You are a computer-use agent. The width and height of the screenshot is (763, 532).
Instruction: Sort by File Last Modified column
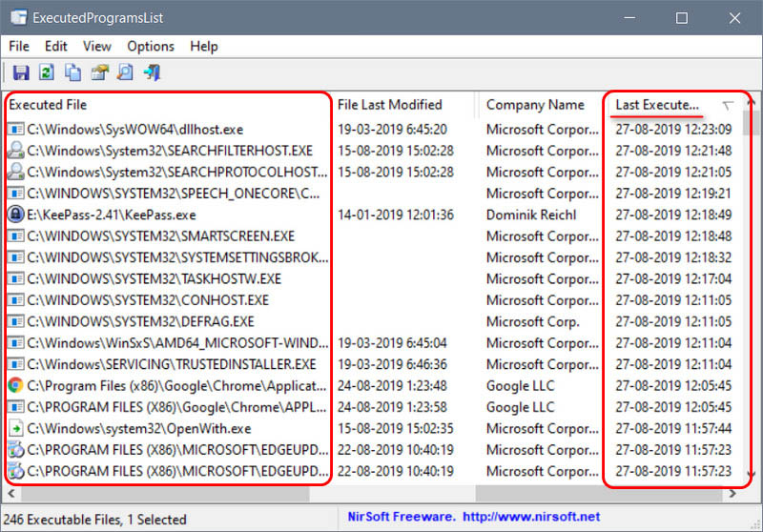coord(403,105)
